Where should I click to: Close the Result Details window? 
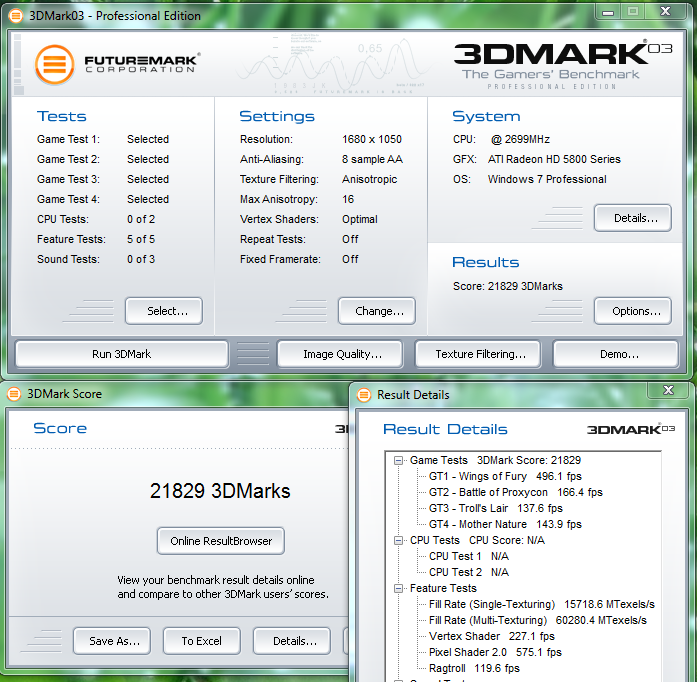coord(668,390)
